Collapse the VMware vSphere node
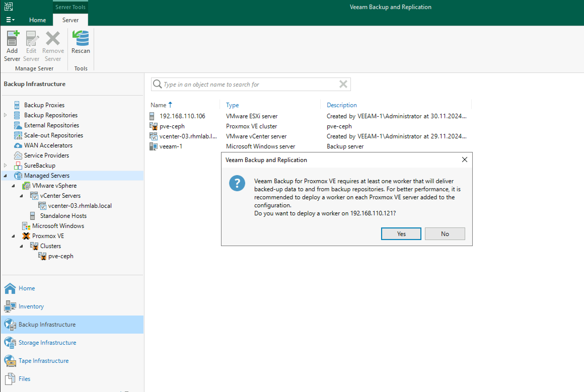 point(13,186)
